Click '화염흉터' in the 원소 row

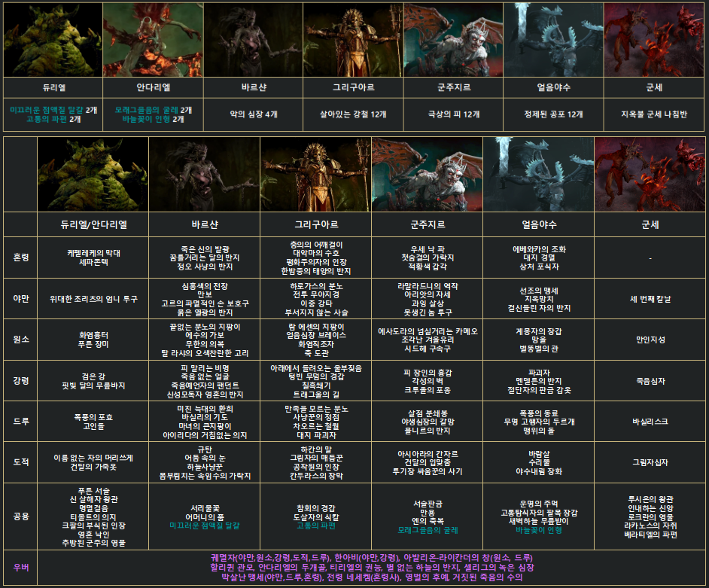93,335
